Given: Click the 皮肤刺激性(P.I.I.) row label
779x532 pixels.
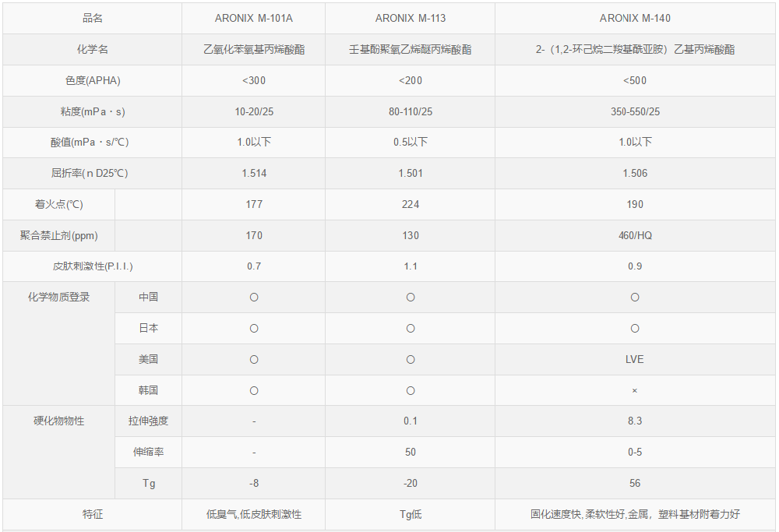Looking at the screenshot, I should click(x=92, y=266).
